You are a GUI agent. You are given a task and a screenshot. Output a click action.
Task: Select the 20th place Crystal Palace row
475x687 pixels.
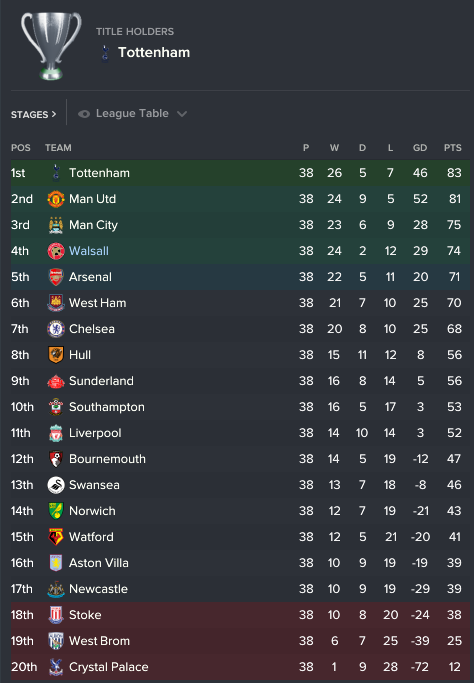240,667
